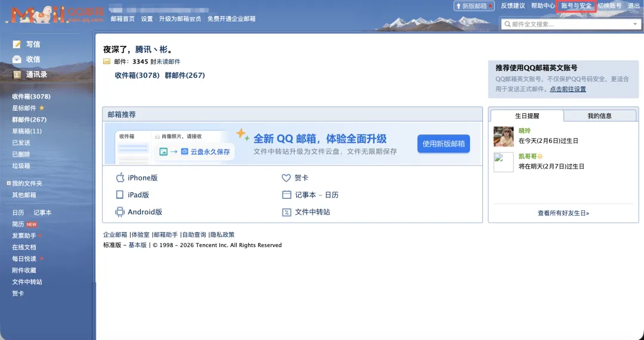Open 在线文档 in sidebar
Viewport: 644px width, 340px height.
pos(24,247)
